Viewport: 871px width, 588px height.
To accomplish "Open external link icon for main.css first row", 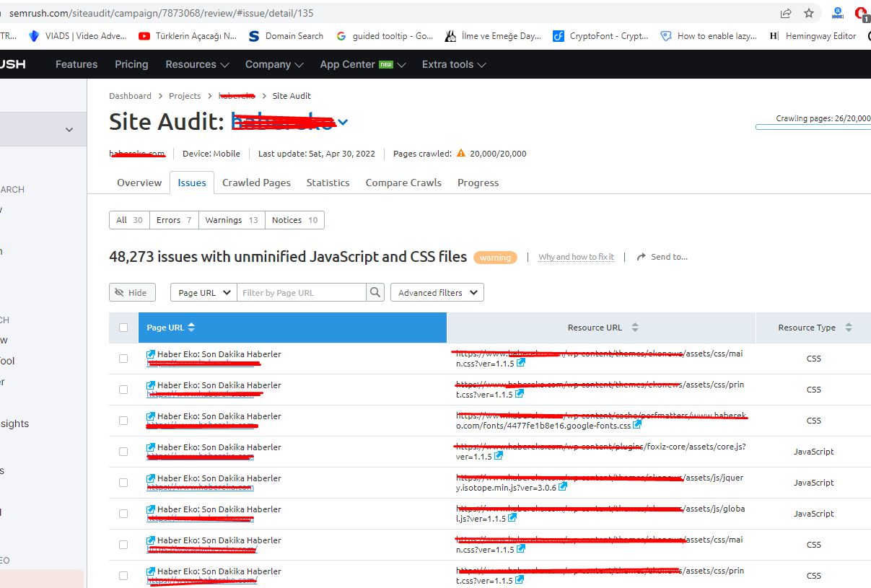I will 521,364.
